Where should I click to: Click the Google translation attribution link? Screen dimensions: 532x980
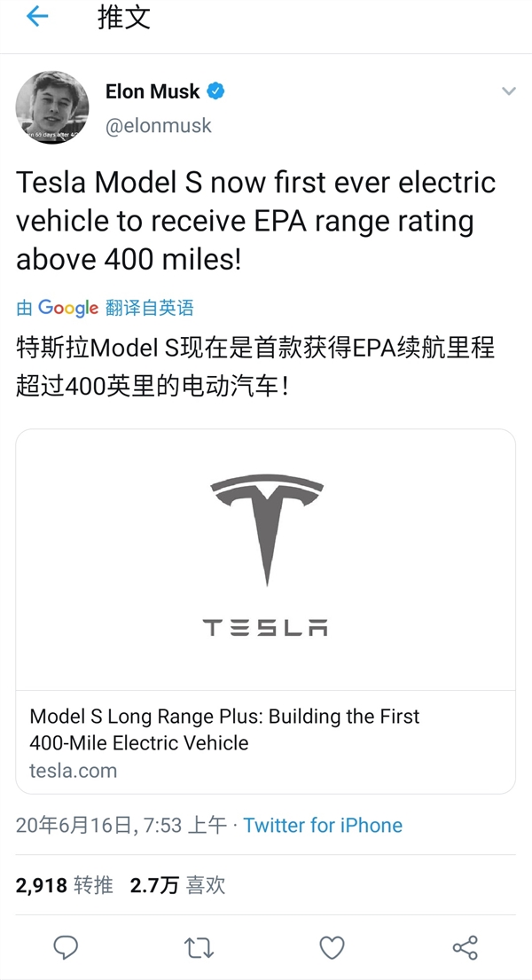coord(105,308)
